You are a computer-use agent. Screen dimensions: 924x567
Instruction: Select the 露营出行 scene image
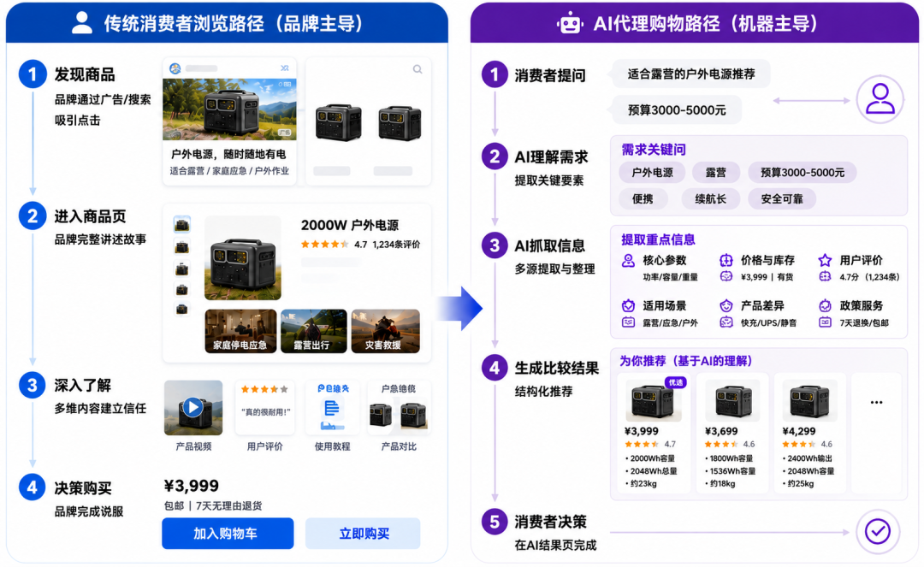click(313, 331)
